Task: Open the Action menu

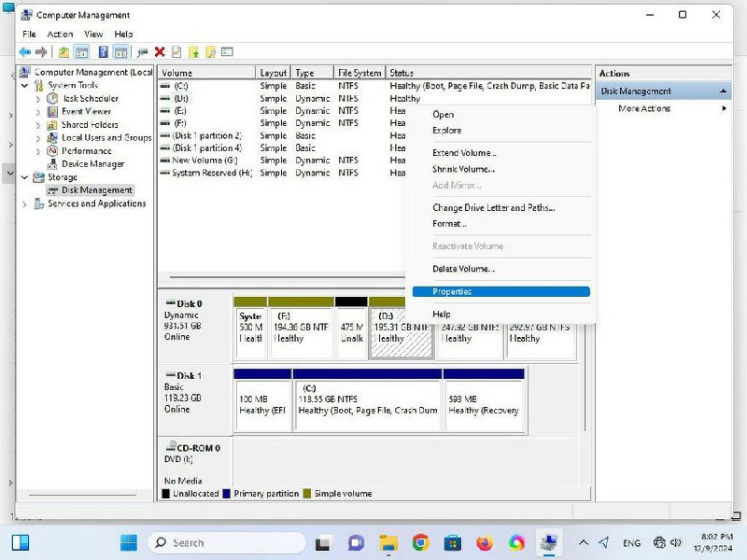Action: (60, 35)
